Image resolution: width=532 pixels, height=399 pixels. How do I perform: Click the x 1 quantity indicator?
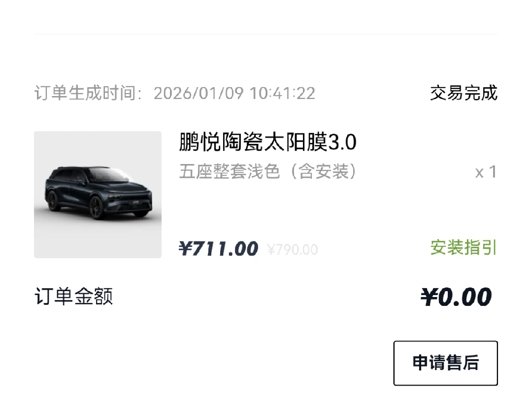pyautogui.click(x=486, y=172)
